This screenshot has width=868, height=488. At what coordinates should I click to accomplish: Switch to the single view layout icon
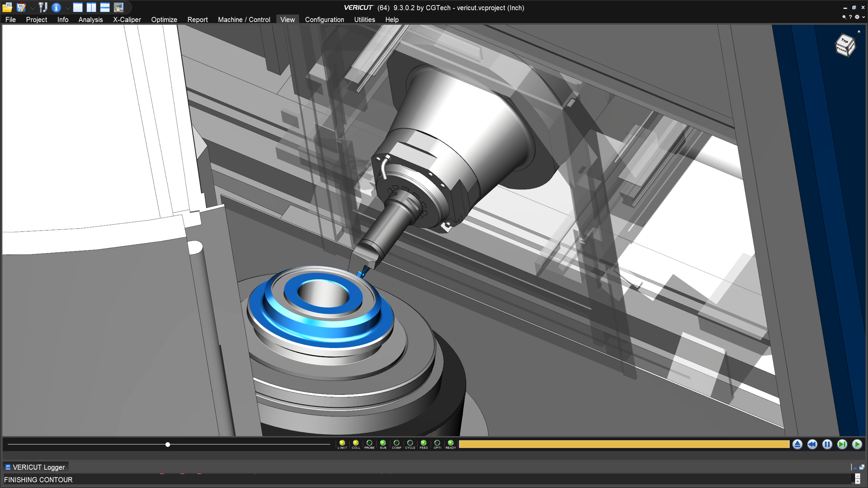tap(78, 7)
